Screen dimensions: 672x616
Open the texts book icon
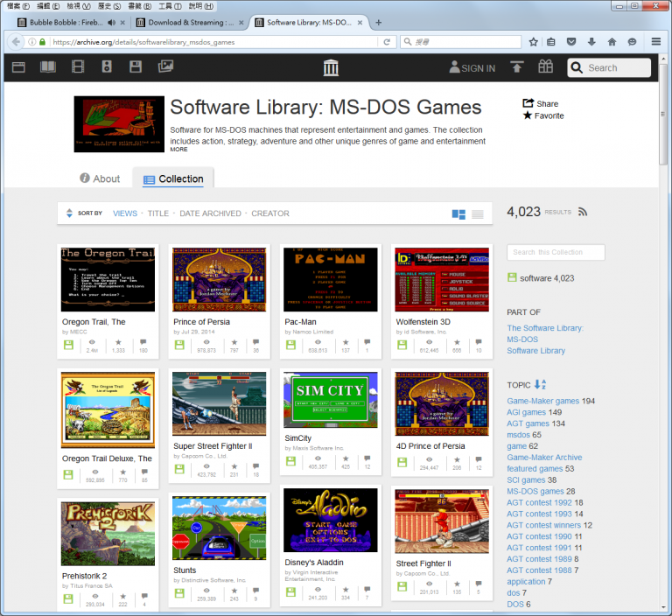click(x=48, y=66)
